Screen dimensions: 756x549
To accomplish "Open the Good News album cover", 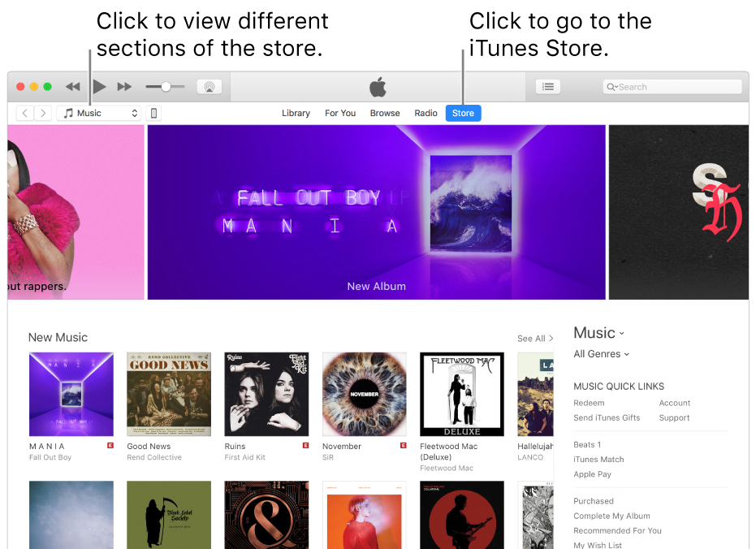I will (169, 394).
